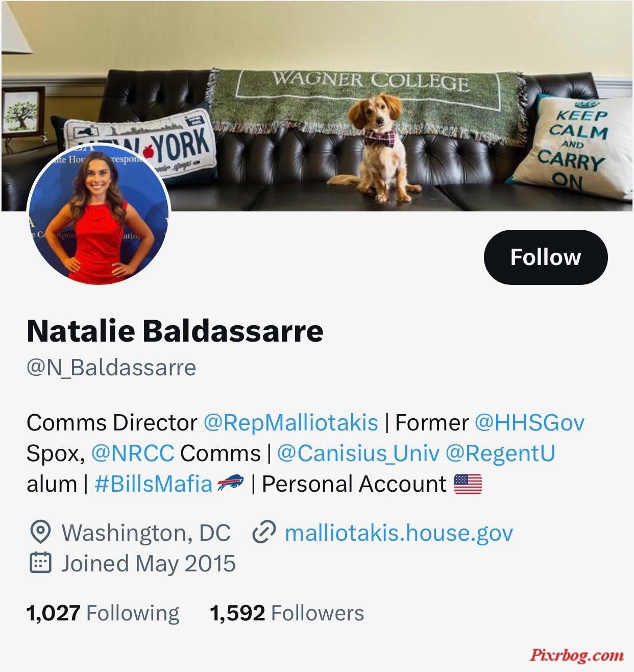Open the @RepMalliotakis mention link

pos(291,423)
